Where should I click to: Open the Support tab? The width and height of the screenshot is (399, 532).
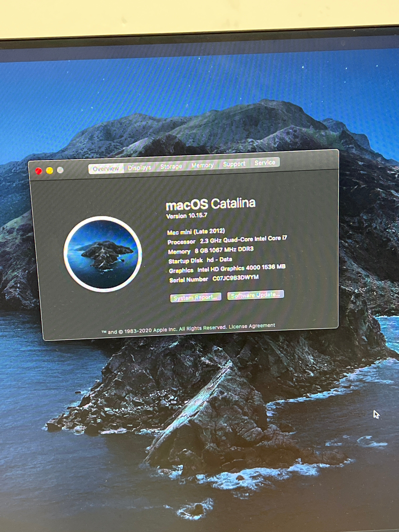234,164
